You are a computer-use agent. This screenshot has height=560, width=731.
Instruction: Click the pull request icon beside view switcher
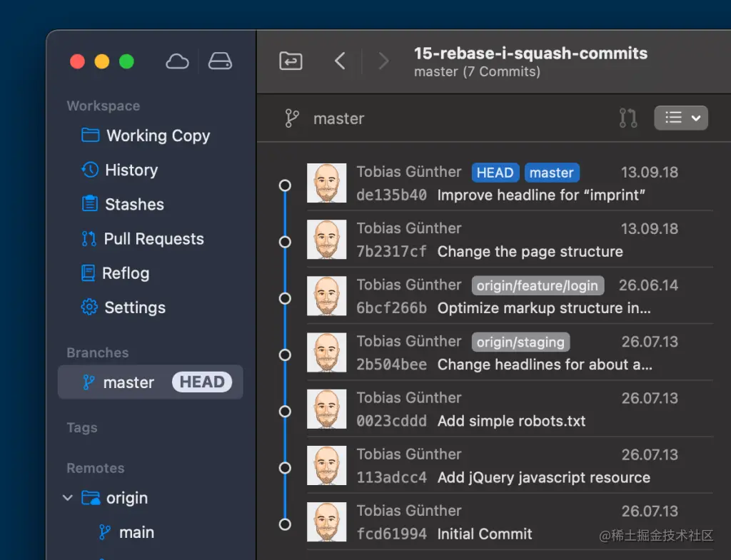click(x=628, y=118)
